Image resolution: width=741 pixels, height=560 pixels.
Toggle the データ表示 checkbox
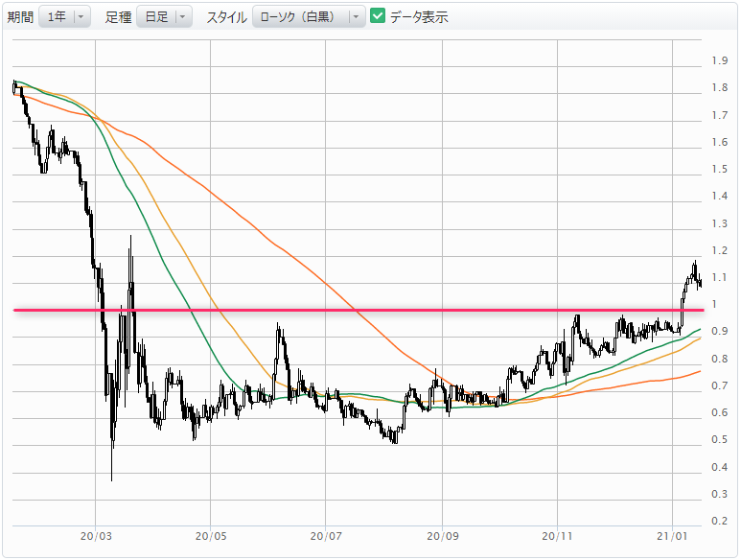point(378,15)
